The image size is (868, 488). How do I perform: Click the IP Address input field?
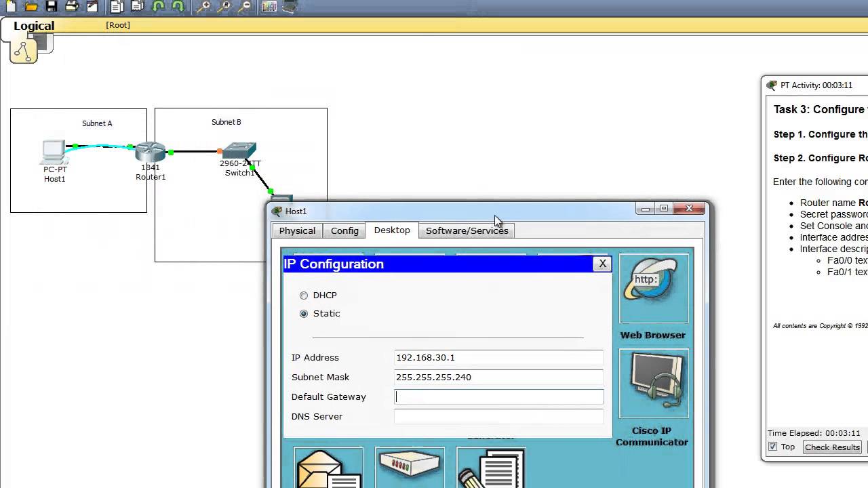[498, 357]
